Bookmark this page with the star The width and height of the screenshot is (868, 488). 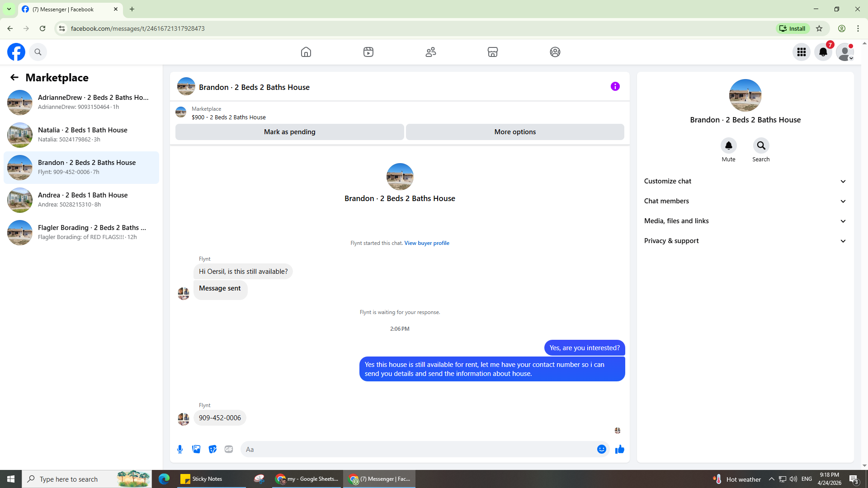819,28
